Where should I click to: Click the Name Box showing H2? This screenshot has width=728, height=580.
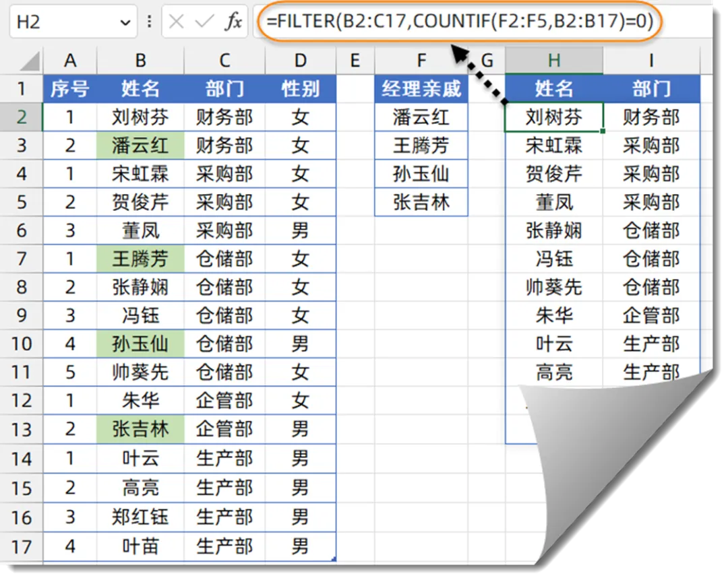pos(61,22)
